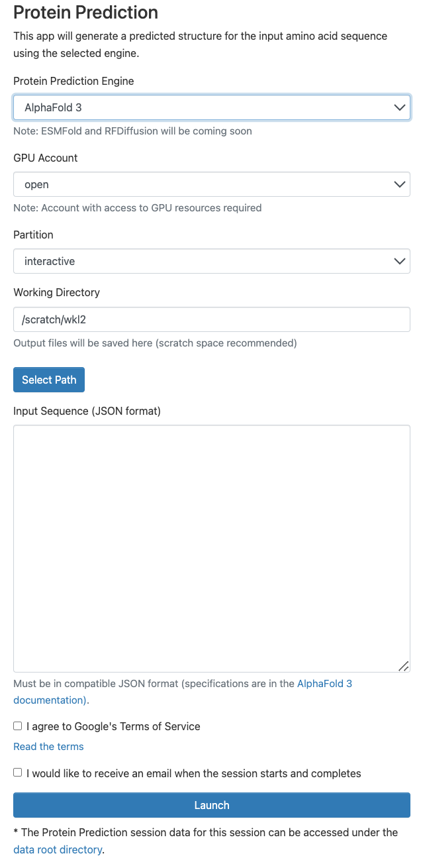Viewport: 421px width, 868px height.
Task: Follow the Read the terms link
Action: [48, 747]
